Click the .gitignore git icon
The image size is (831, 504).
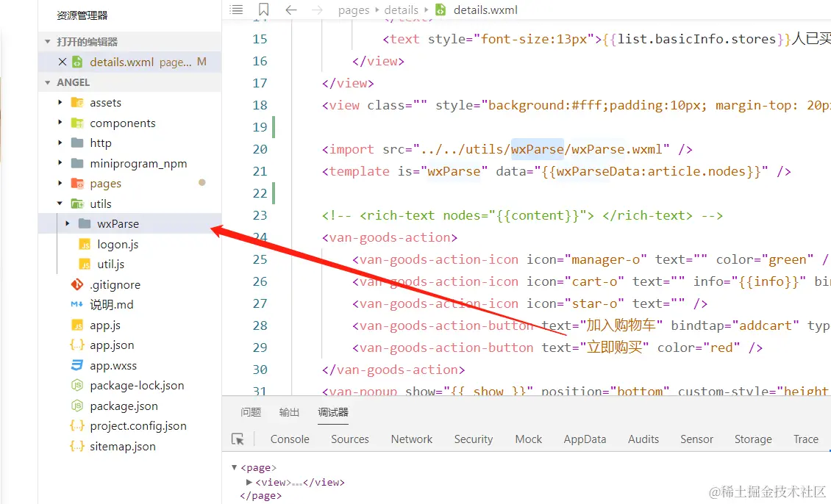[77, 284]
